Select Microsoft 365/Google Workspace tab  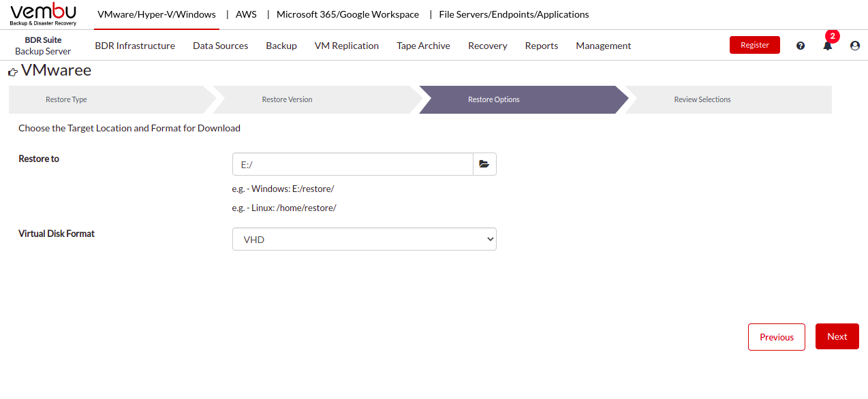[x=347, y=14]
